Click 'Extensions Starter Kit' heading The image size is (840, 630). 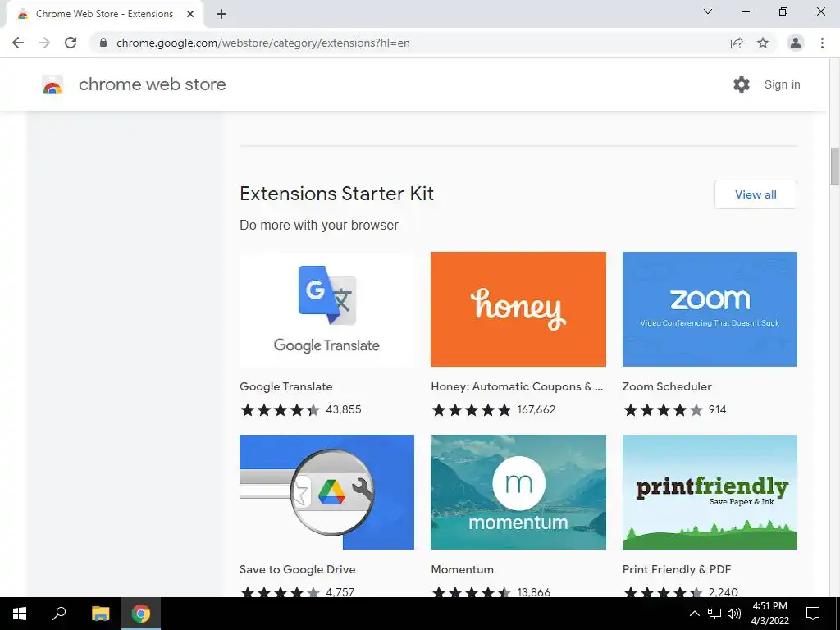point(336,194)
